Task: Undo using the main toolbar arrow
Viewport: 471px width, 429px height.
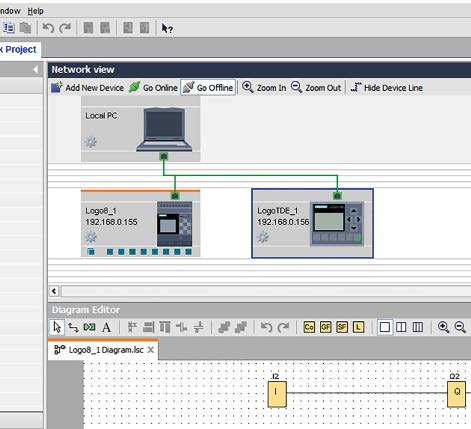Action: point(48,28)
